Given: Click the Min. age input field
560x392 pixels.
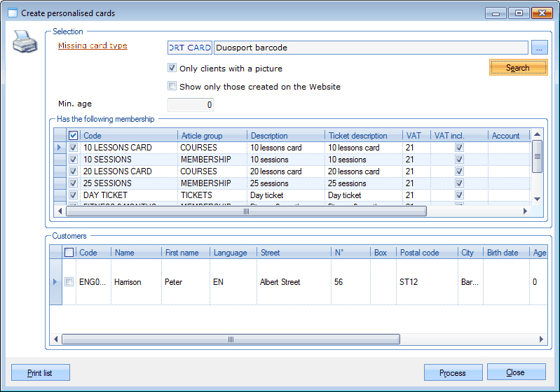Looking at the screenshot, I should 189,105.
